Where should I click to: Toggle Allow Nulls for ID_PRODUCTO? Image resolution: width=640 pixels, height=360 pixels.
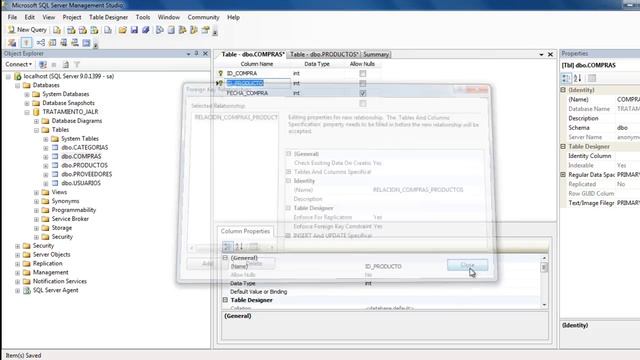point(362,83)
